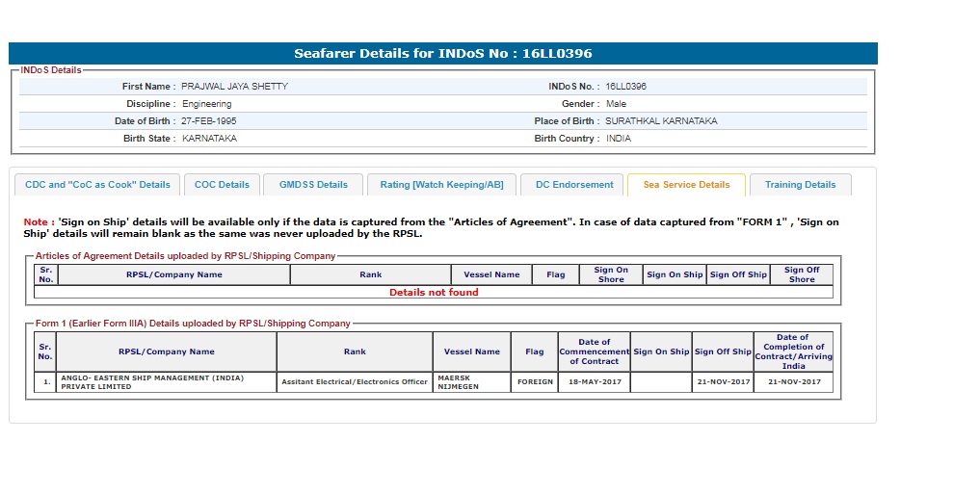The width and height of the screenshot is (980, 494).
Task: Click the FOREIGN flag cell in Form 1 table
Action: click(535, 382)
